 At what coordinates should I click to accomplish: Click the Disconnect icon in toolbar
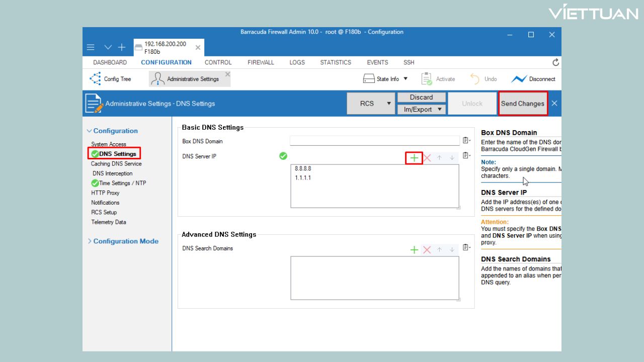tap(519, 79)
